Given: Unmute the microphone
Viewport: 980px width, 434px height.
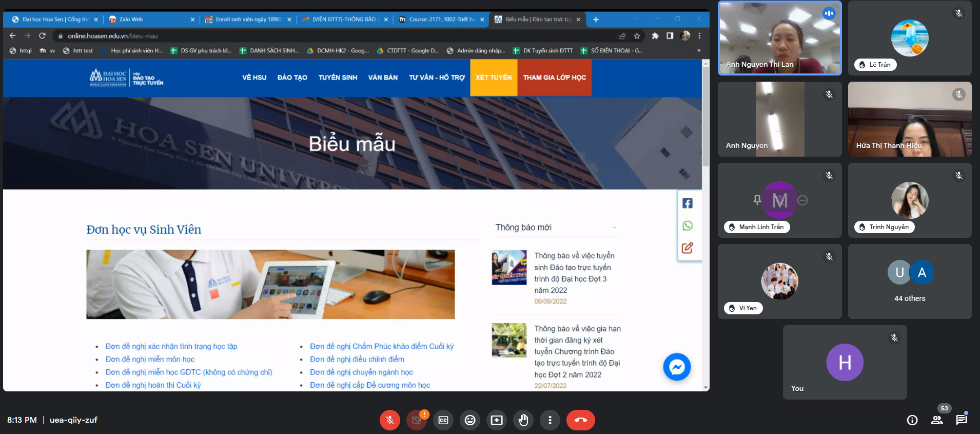Looking at the screenshot, I should (389, 420).
